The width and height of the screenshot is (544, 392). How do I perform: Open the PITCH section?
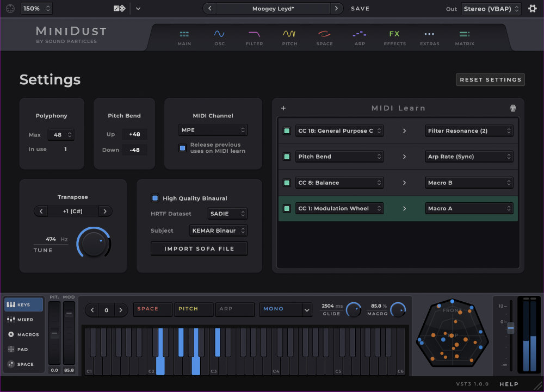289,37
